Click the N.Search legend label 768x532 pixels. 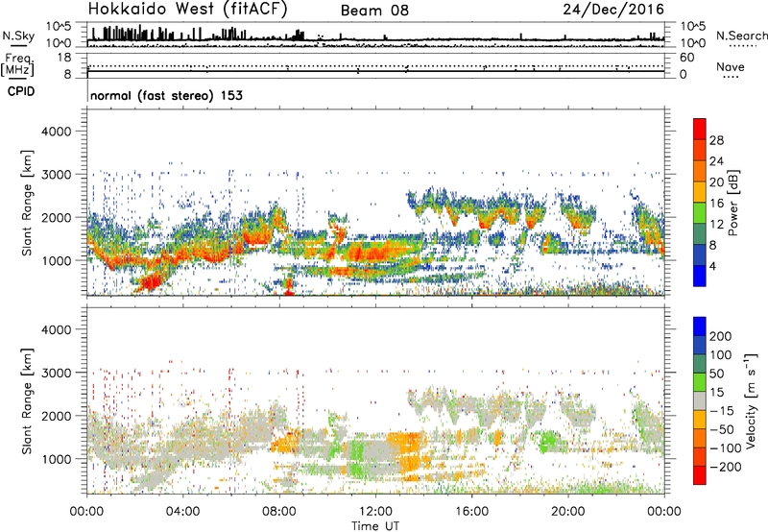pyautogui.click(x=741, y=36)
